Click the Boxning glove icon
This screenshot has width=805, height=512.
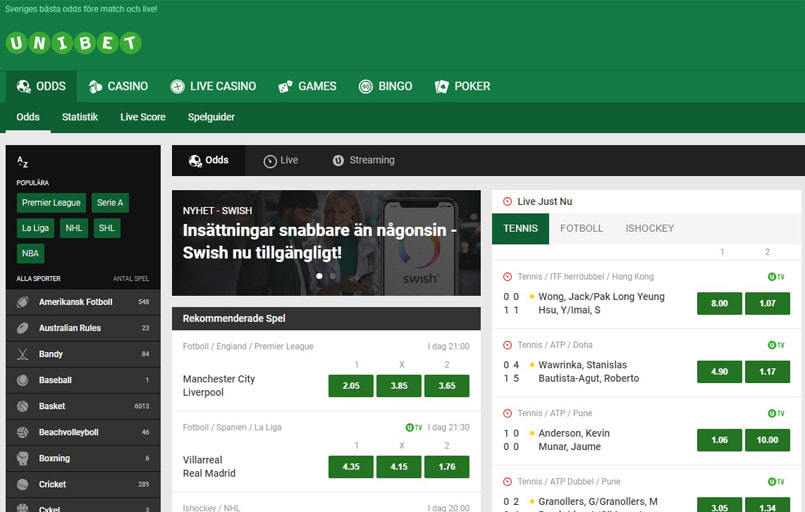pyautogui.click(x=23, y=458)
